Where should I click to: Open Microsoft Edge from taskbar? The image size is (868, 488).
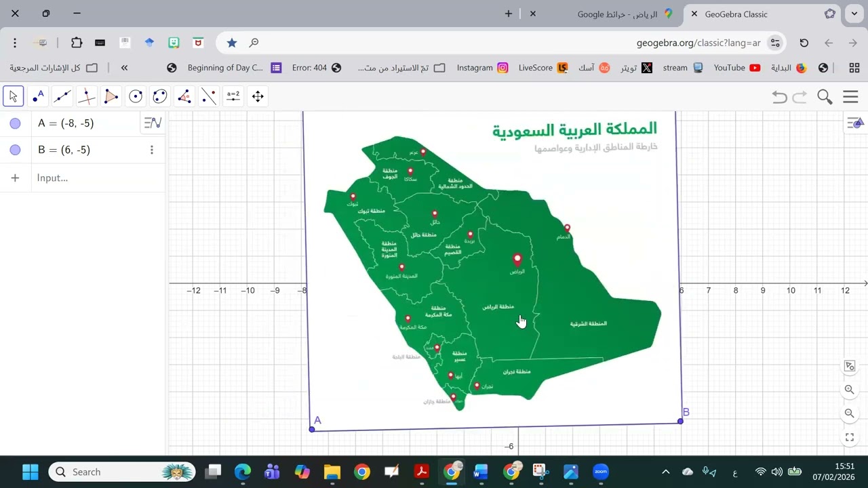pyautogui.click(x=242, y=472)
